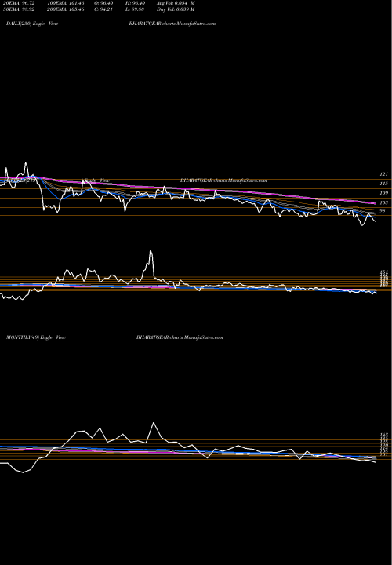This screenshot has width=392, height=565.
Task: Click the Day Vol reading
Action: [176, 9]
